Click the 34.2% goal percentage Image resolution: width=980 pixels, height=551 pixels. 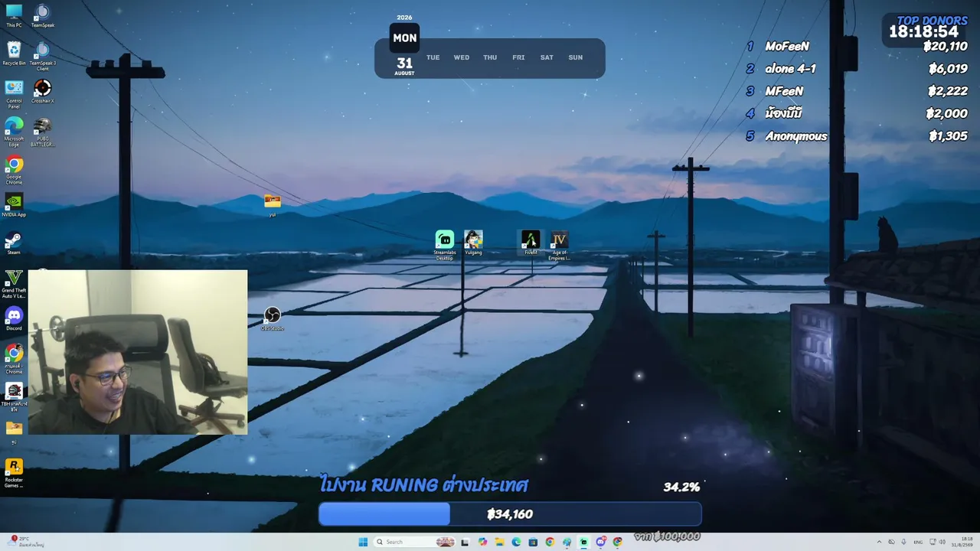tap(681, 487)
